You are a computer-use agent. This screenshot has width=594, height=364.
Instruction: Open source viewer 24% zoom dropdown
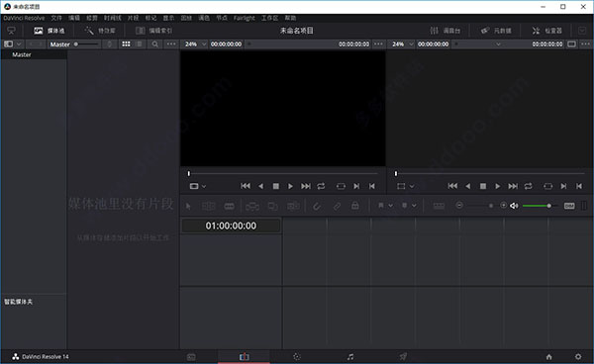click(195, 44)
